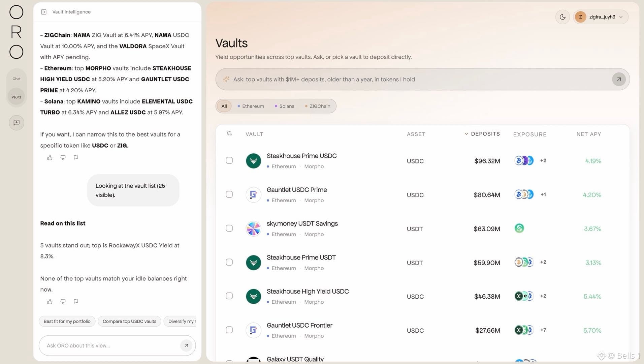
Task: Flag the 'Read on this list' response
Action: pos(76,302)
